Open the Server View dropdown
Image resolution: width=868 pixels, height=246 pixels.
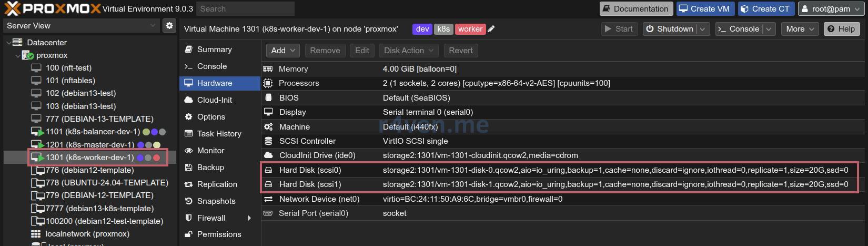[x=80, y=25]
